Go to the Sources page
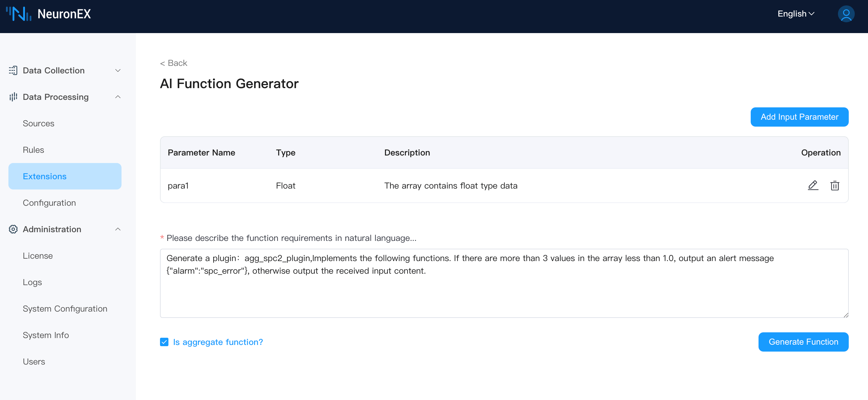Viewport: 868px width, 400px height. tap(38, 123)
